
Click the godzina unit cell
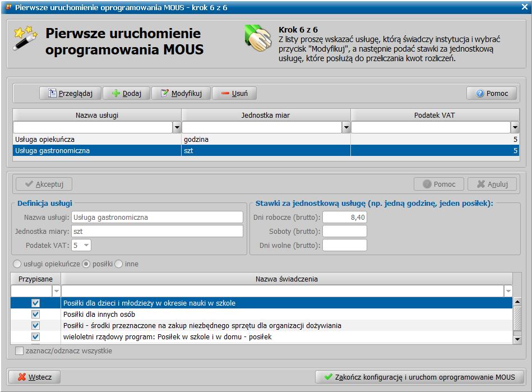266,140
